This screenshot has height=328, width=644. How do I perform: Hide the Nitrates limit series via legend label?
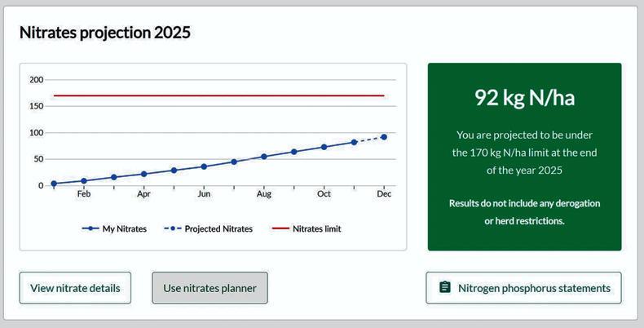tap(316, 229)
